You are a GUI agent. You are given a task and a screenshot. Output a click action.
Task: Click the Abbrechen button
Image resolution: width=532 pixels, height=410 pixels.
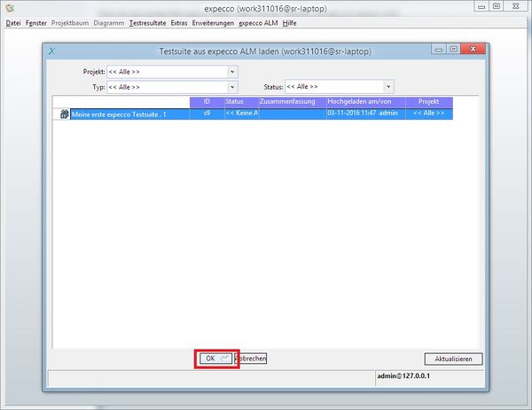(251, 359)
